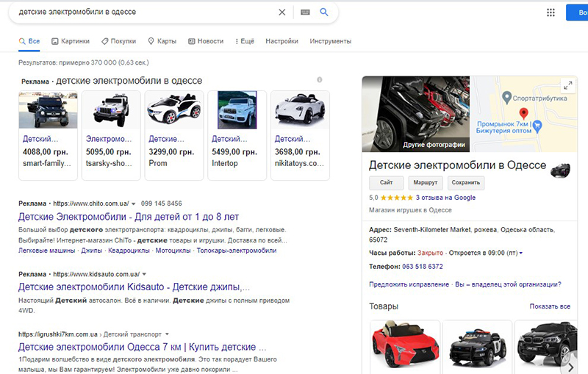Open the Настройки menu

click(282, 41)
